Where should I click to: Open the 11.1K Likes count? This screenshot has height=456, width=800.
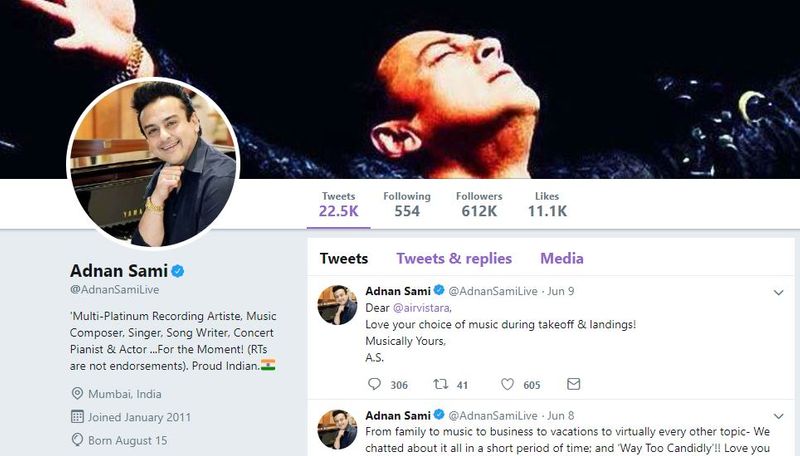coord(547,204)
